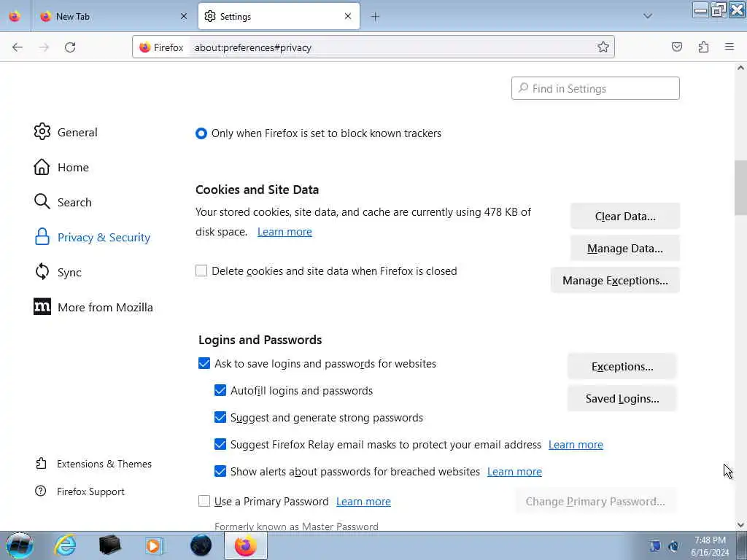The height and width of the screenshot is (560, 747).
Task: Toggle 'Show alerts about passwords for breached websites'
Action: click(220, 472)
